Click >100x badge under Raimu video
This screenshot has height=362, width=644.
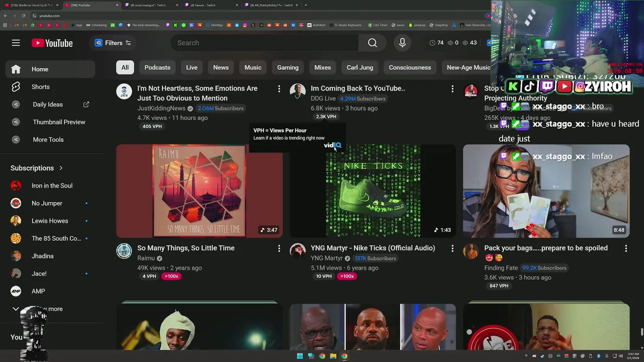pos(171,276)
